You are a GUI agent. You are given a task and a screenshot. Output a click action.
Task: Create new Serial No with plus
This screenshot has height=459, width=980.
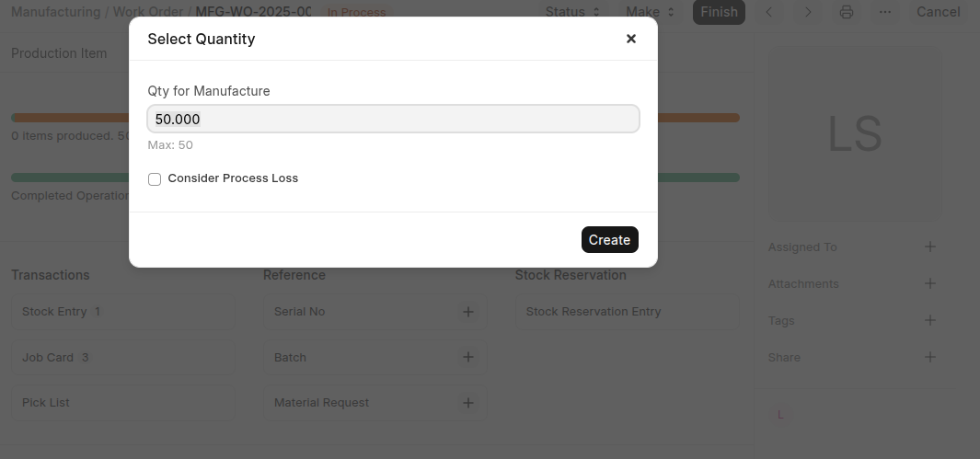click(467, 312)
